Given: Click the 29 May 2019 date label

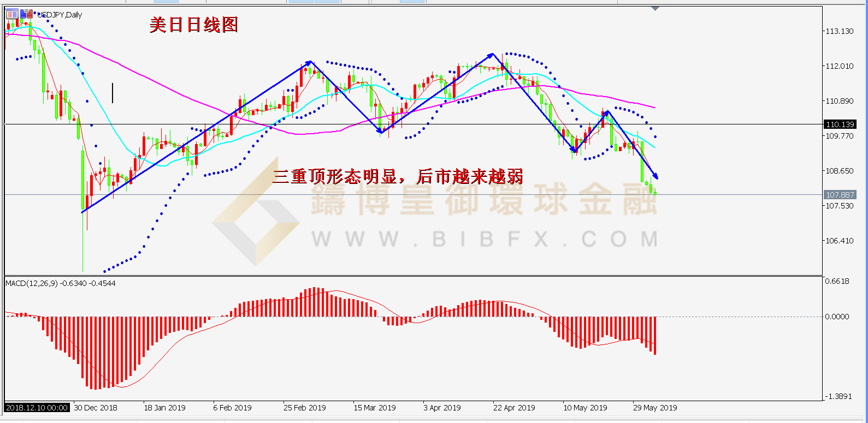Looking at the screenshot, I should click(x=654, y=408).
